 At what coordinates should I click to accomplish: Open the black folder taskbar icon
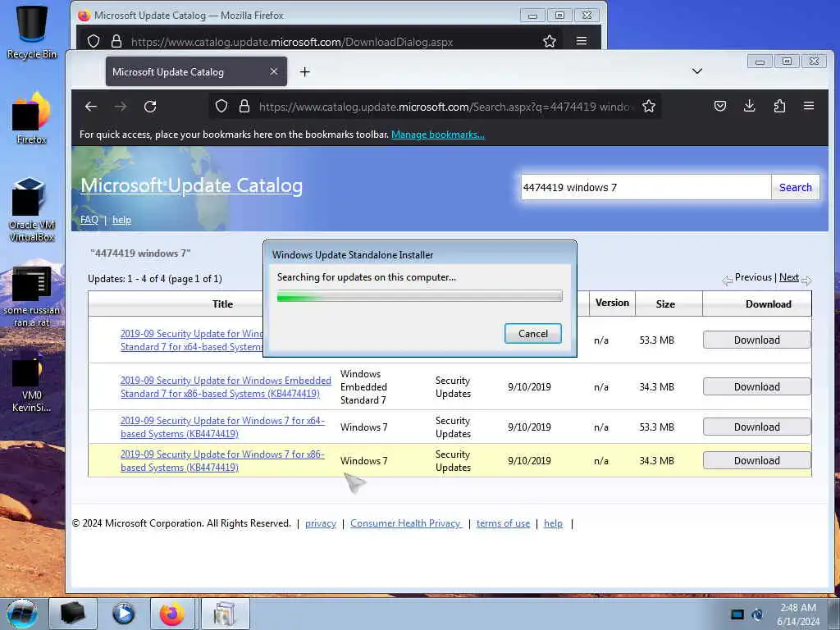click(x=73, y=614)
